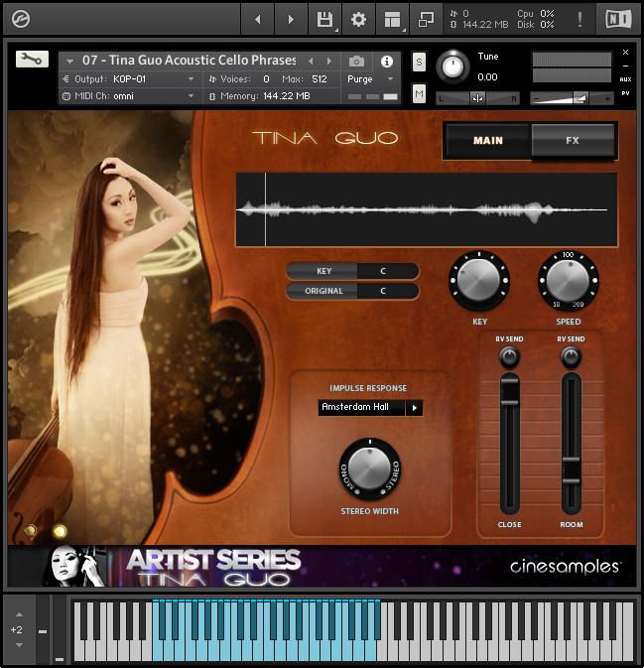This screenshot has height=668, width=644.
Task: Open the workspace layout menu arrow
Action: click(404, 30)
